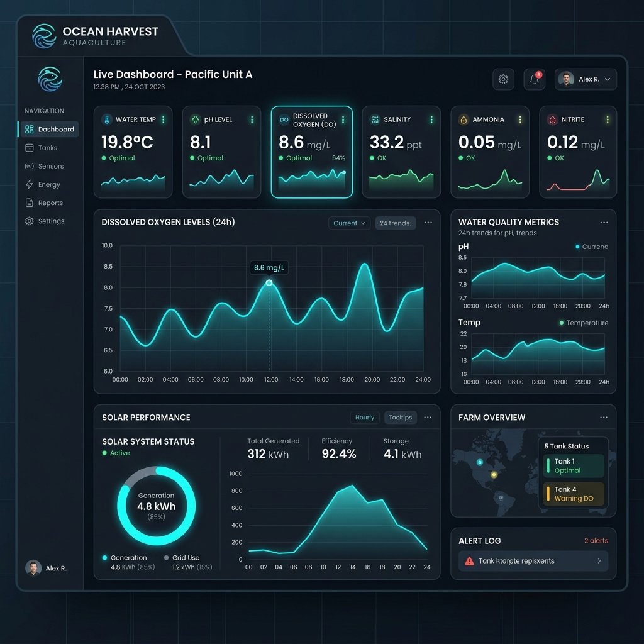Click the 2 alerts link
The height and width of the screenshot is (644, 644).
[x=596, y=541]
